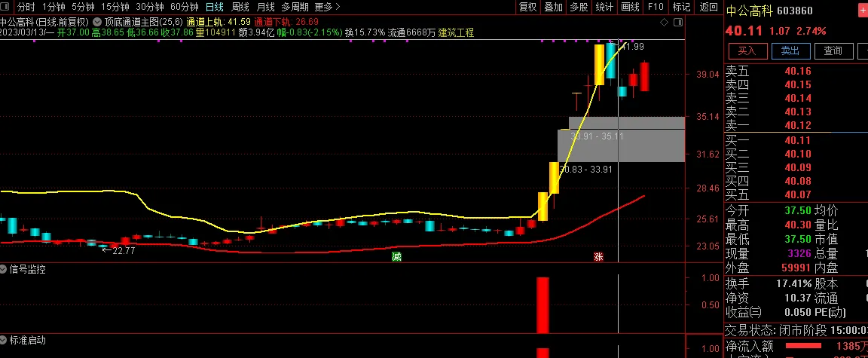Open the 画线 drawing tool
This screenshot has width=868, height=358.
[630, 7]
